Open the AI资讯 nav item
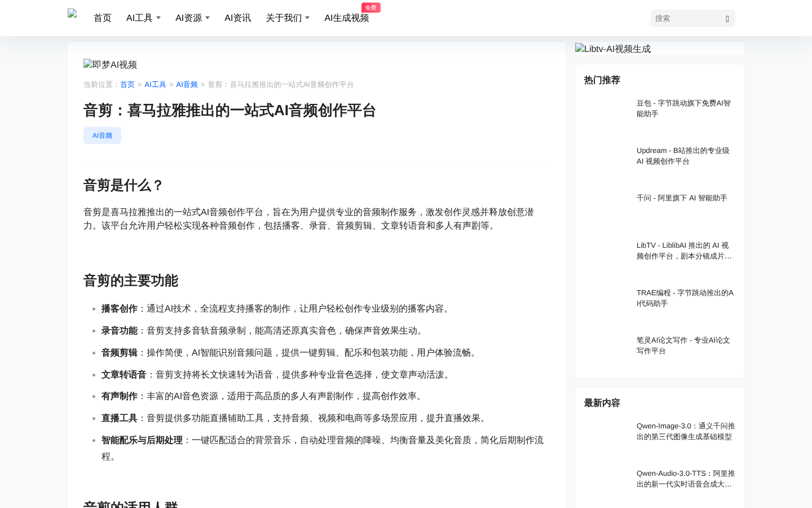The width and height of the screenshot is (812, 508). click(x=237, y=18)
